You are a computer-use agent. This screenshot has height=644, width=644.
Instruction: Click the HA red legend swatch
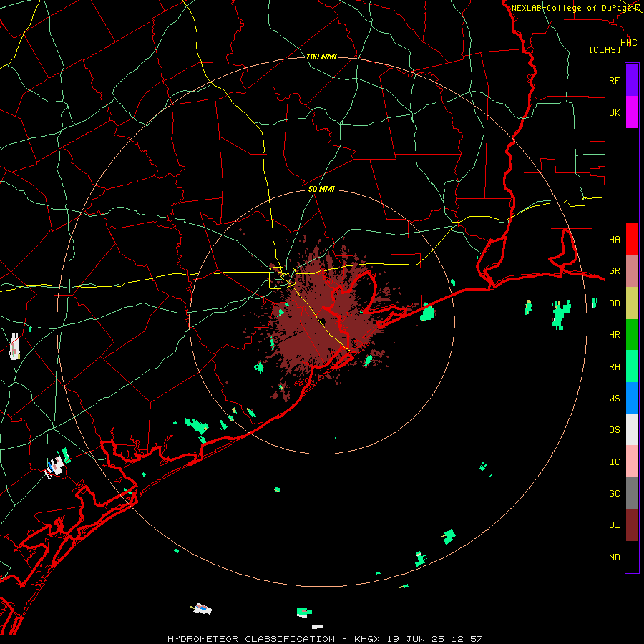point(632,239)
